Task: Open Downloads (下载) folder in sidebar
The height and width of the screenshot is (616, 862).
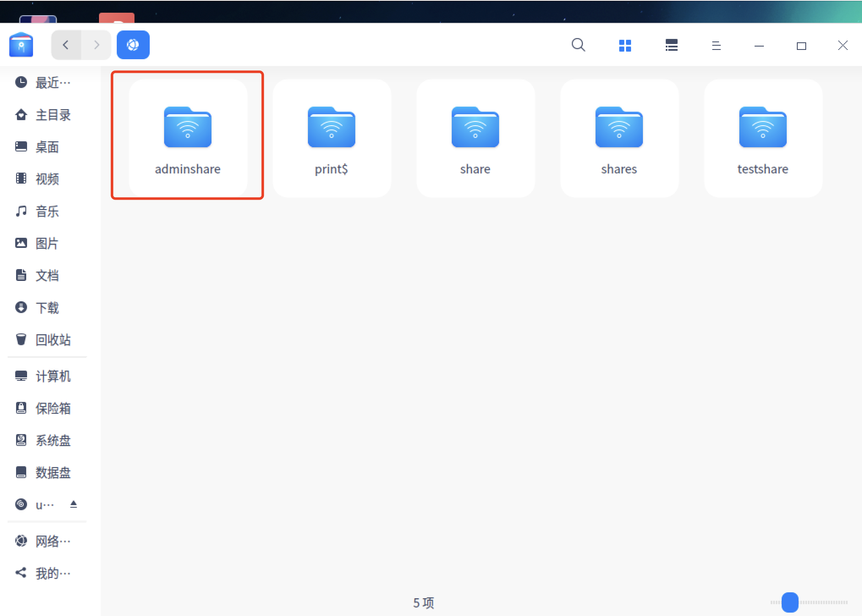Action: click(47, 308)
